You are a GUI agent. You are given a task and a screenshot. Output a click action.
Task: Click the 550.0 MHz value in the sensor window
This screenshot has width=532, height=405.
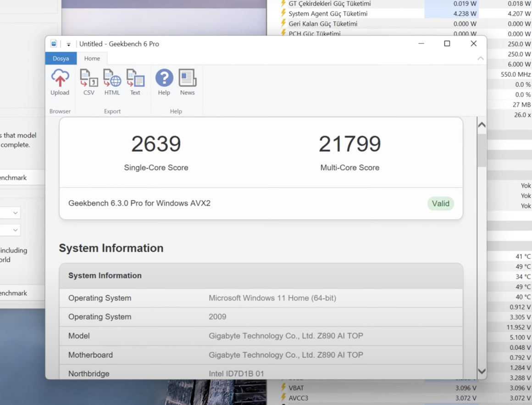515,74
